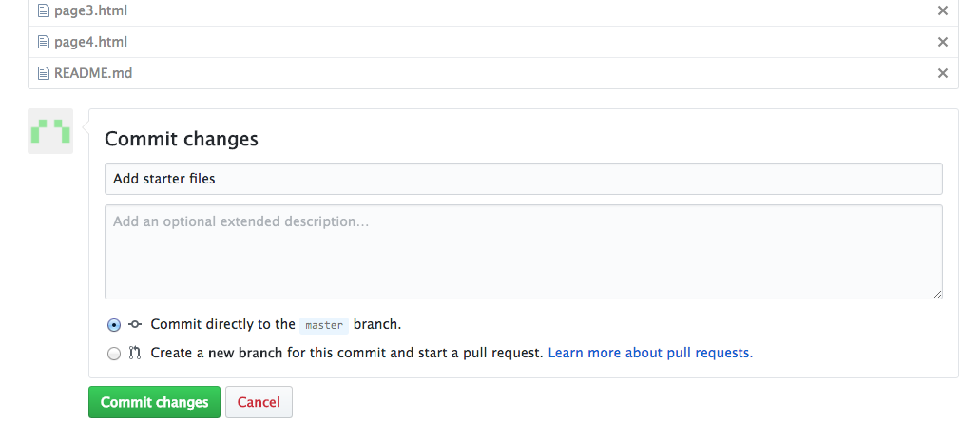Click the green pixel user avatar

click(x=50, y=131)
